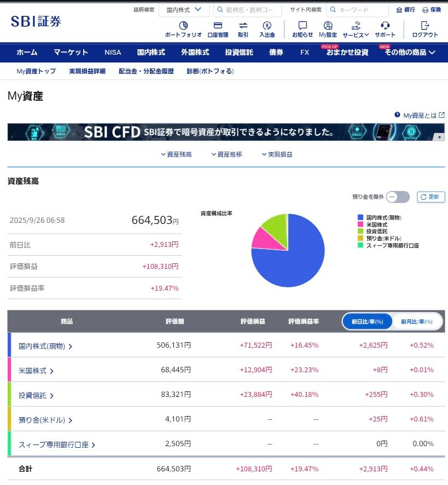Viewport: 448px width, 485px height.
Task: Expand the その他の商品 menu
Action: click(410, 53)
